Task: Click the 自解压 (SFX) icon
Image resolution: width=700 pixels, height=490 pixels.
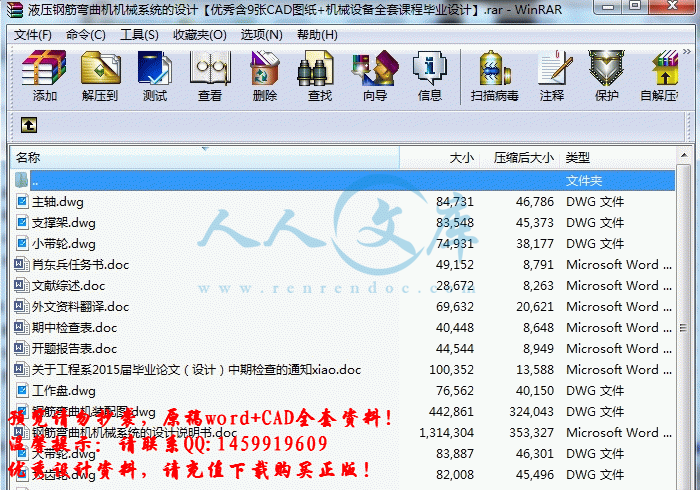Action: tap(665, 67)
